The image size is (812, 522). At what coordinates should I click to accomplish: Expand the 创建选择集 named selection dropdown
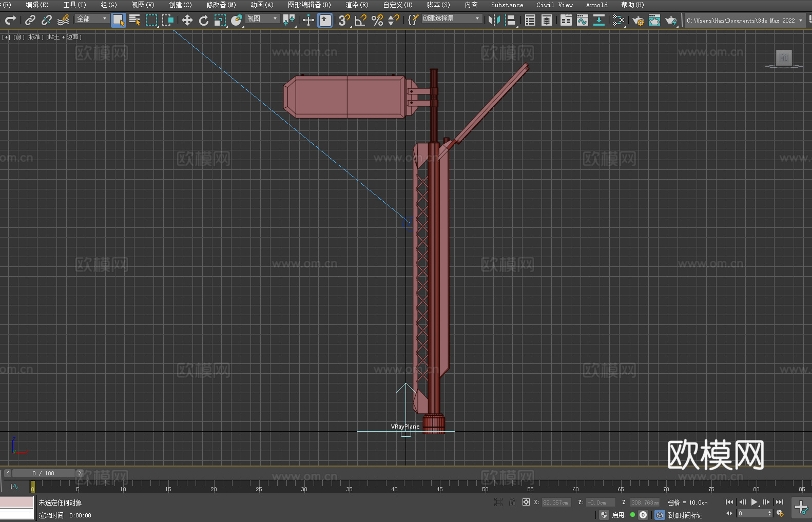[451, 18]
